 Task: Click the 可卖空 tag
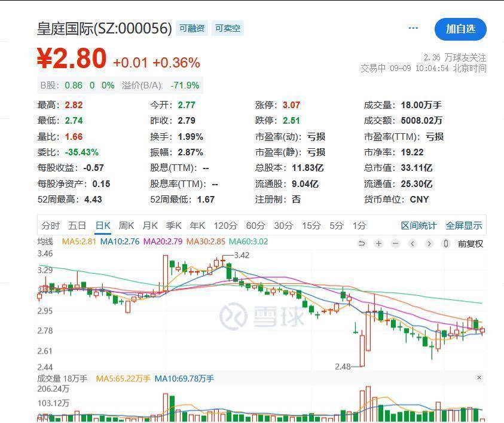[227, 28]
